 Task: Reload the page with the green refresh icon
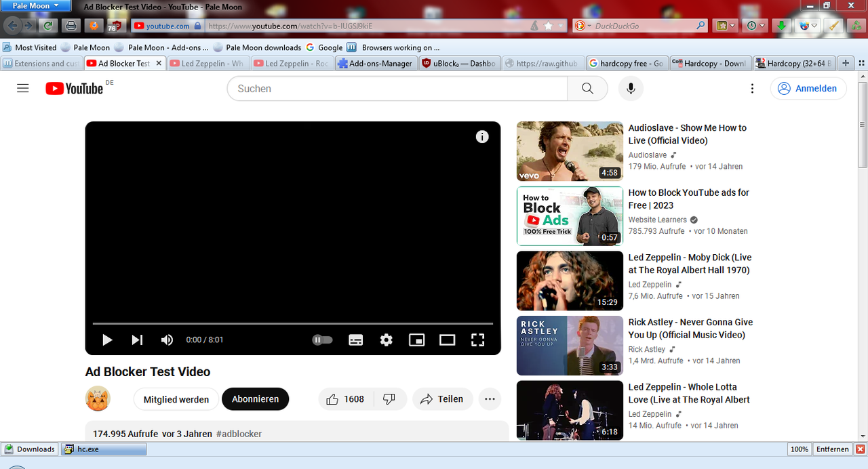[x=47, y=26]
